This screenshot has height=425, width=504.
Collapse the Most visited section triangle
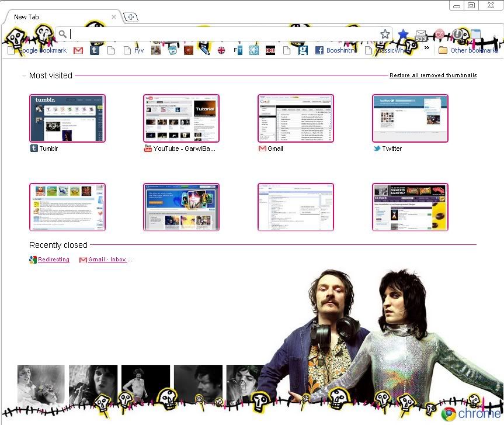24,76
